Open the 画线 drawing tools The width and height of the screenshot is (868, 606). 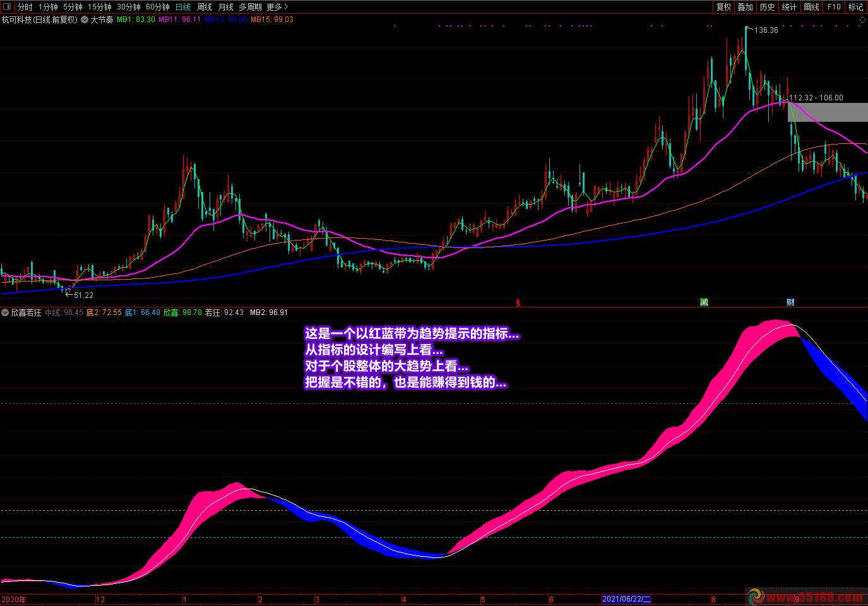tap(811, 7)
